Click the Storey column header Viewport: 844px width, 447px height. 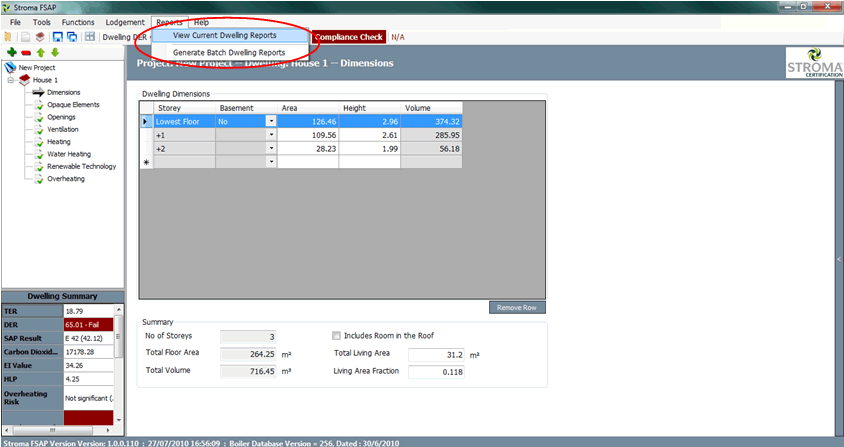(185, 108)
